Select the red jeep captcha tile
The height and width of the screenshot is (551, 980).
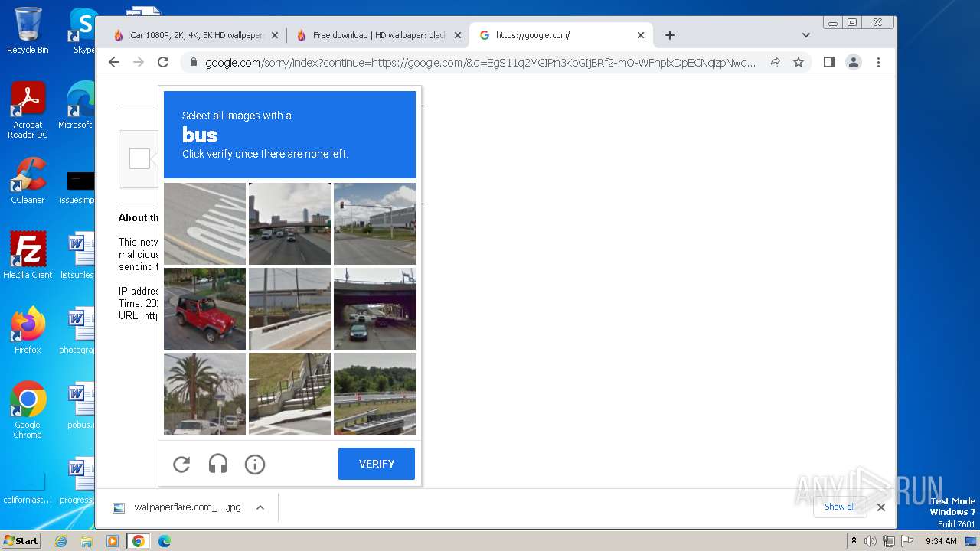coord(205,308)
